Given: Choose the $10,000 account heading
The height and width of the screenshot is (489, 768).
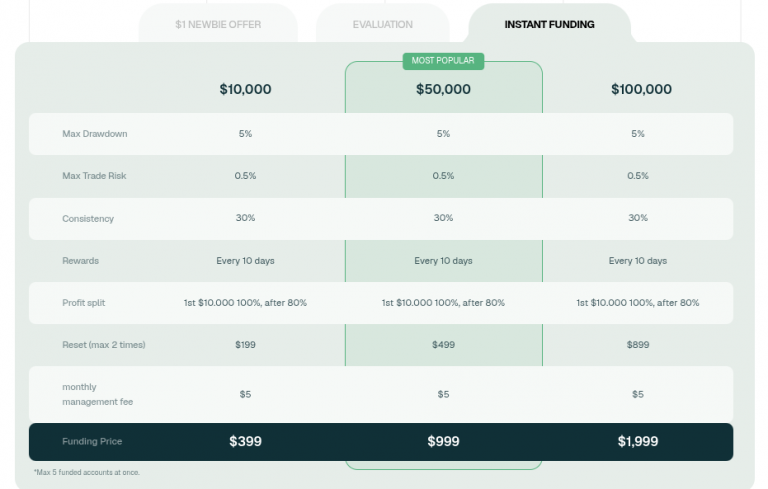Looking at the screenshot, I should (x=245, y=89).
